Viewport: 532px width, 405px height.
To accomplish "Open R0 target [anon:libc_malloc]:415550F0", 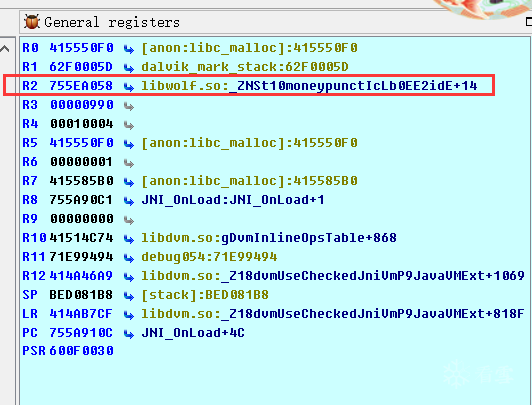I will [249, 48].
